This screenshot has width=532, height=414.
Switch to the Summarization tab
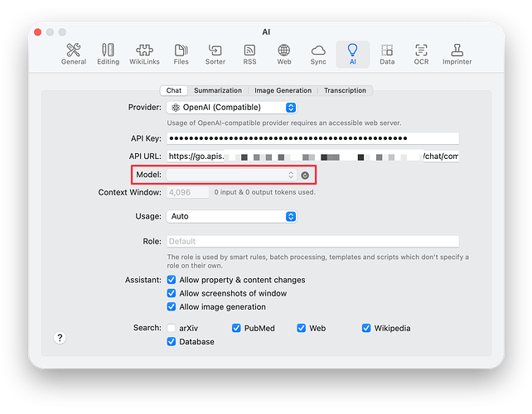pos(218,90)
